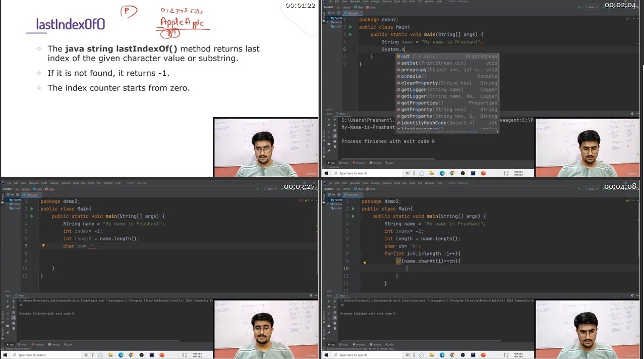
Task: Rerun Main in Run panel of 00:03:27 frame
Action: 8,301
